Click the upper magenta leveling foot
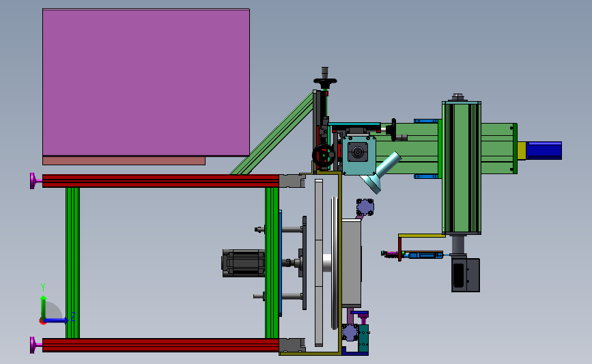This screenshot has height=364, width=592. coord(36,181)
